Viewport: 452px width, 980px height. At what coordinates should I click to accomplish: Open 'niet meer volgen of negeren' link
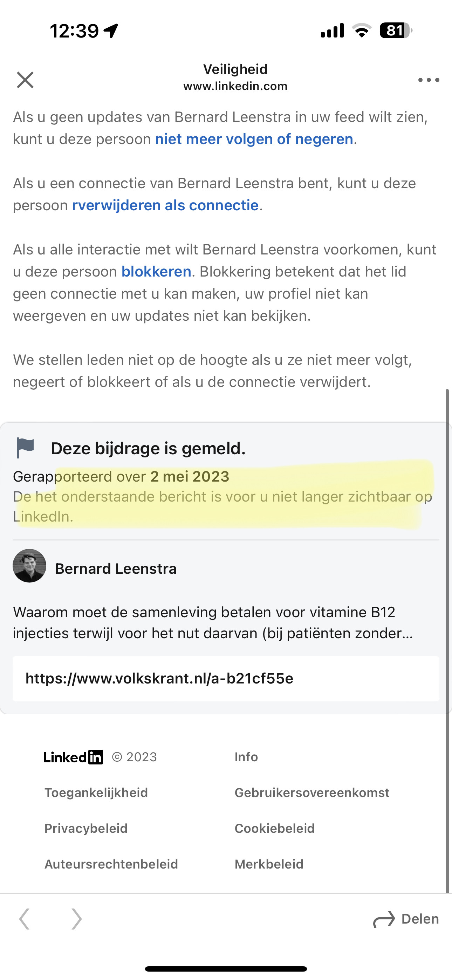[254, 139]
